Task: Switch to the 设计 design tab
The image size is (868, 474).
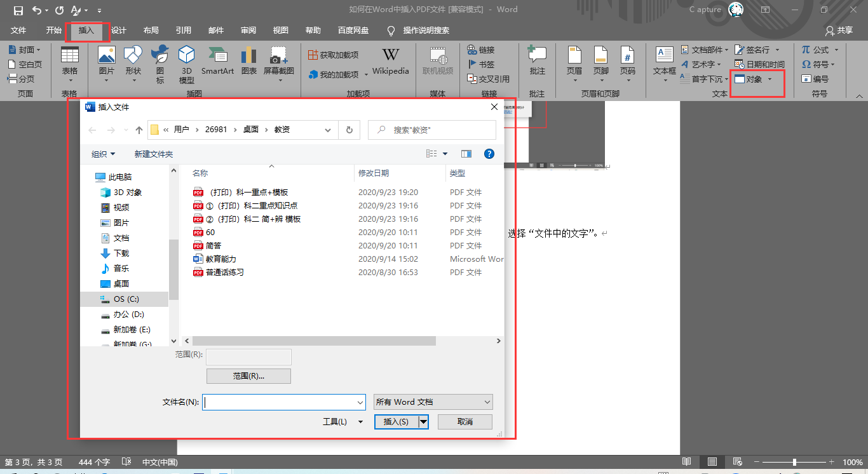Action: coord(119,30)
